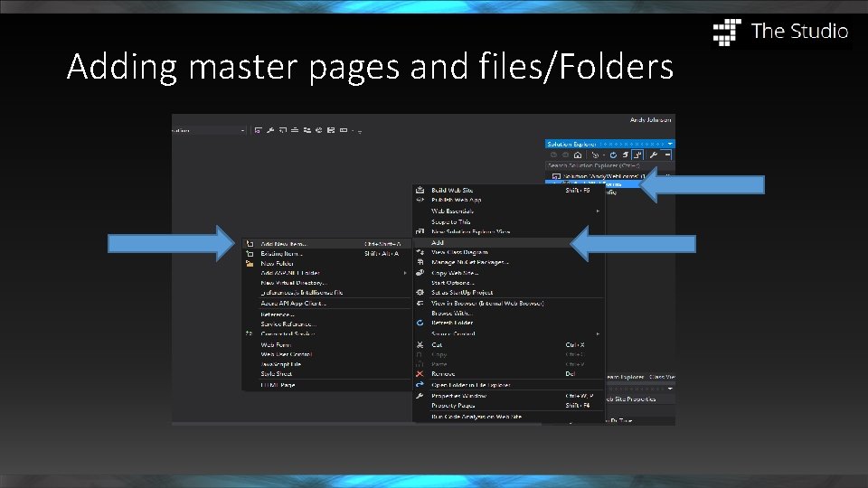Click the Set as StartUp Project gear icon
868x488 pixels.
(x=420, y=292)
